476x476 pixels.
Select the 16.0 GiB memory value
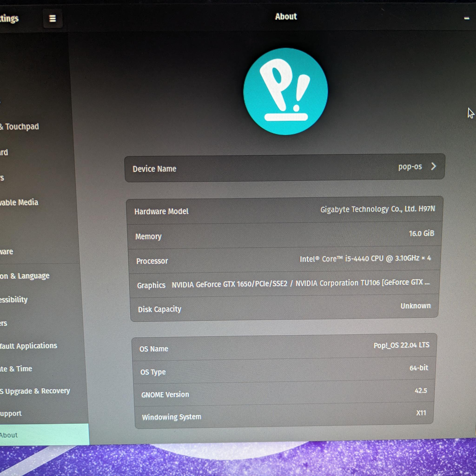tap(421, 233)
